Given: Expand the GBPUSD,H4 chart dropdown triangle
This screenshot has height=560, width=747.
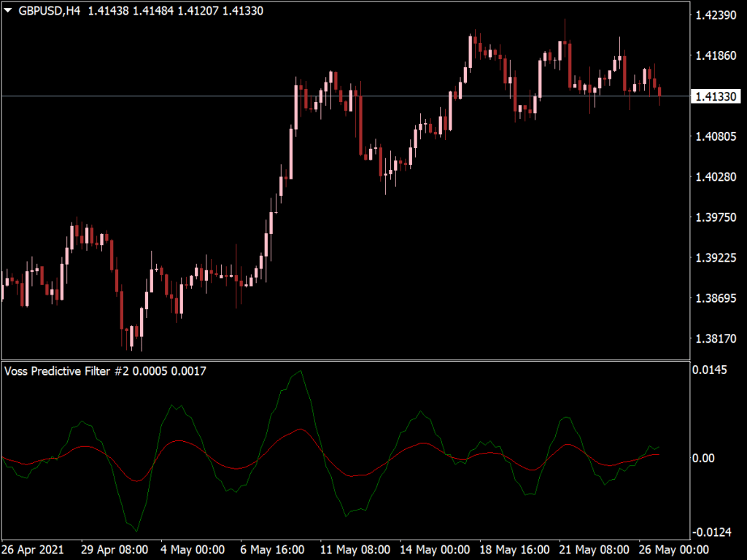Looking at the screenshot, I should coord(7,11).
